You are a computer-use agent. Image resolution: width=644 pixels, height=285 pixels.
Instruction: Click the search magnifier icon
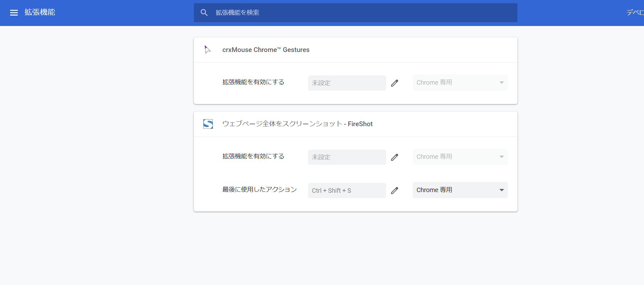(x=204, y=13)
